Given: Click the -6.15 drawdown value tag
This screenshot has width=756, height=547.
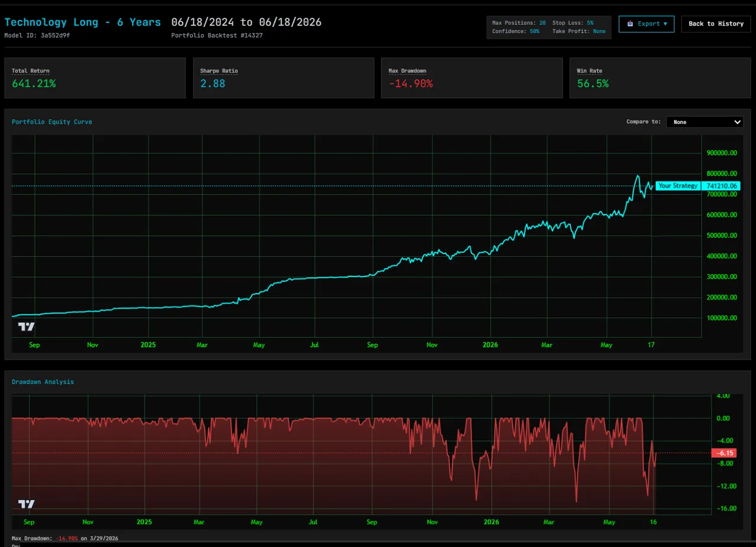Looking at the screenshot, I should pyautogui.click(x=725, y=453).
